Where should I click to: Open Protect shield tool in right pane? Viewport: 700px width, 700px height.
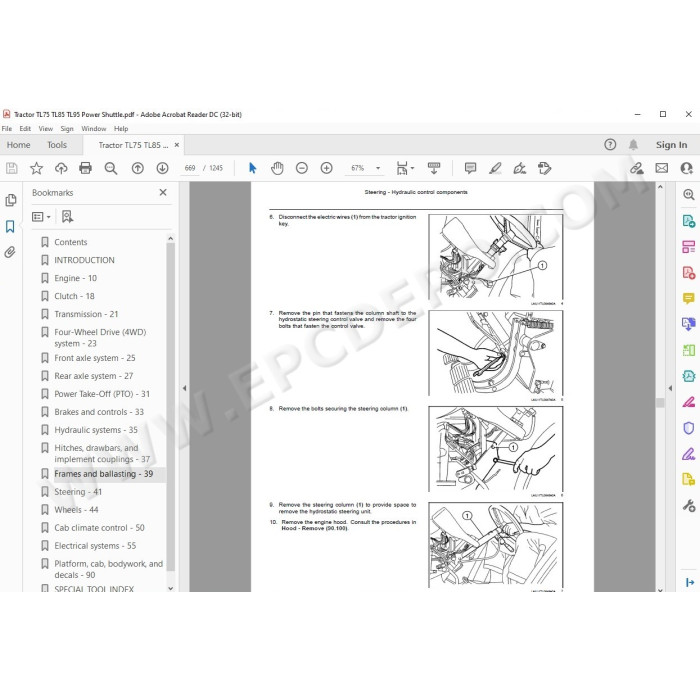pyautogui.click(x=688, y=428)
